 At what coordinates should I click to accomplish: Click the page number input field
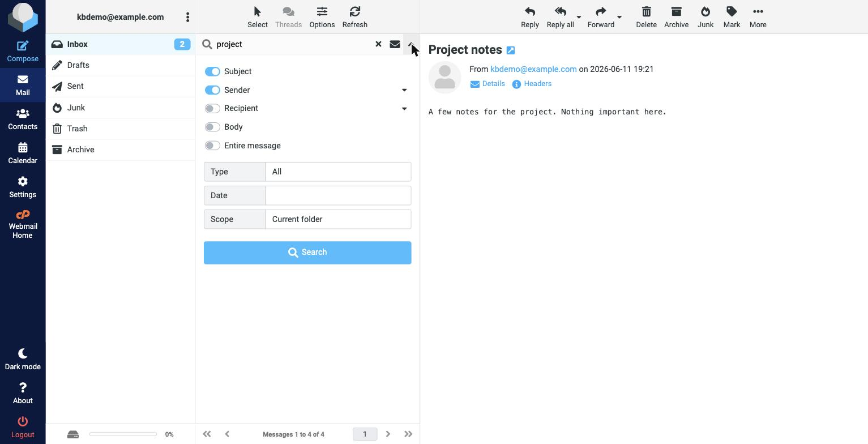[x=365, y=434]
